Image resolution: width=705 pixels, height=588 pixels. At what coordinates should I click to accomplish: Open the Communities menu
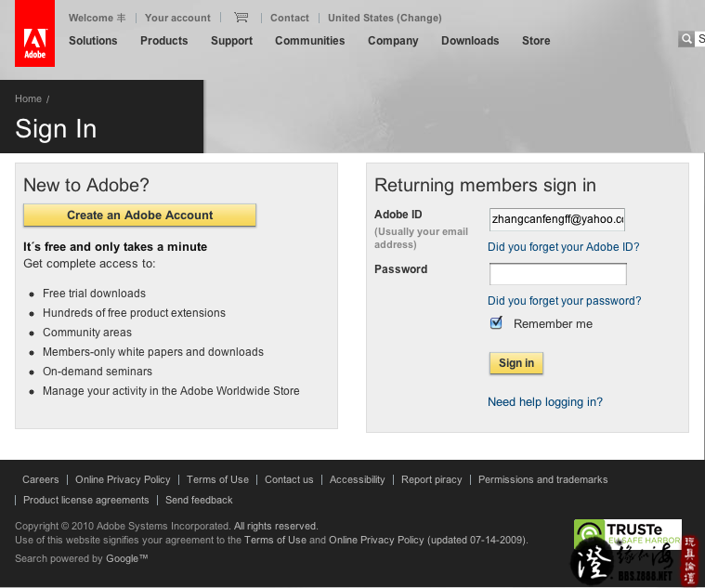coord(310,41)
